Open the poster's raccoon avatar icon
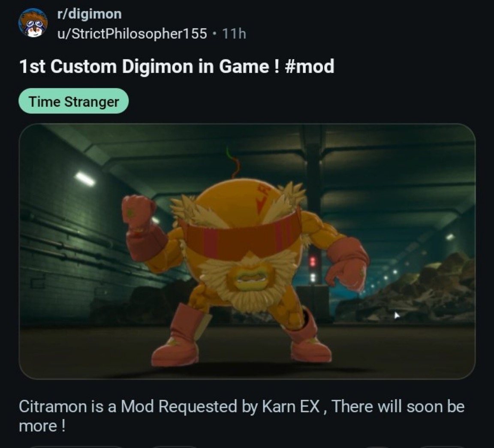The width and height of the screenshot is (494, 448). pyautogui.click(x=33, y=23)
